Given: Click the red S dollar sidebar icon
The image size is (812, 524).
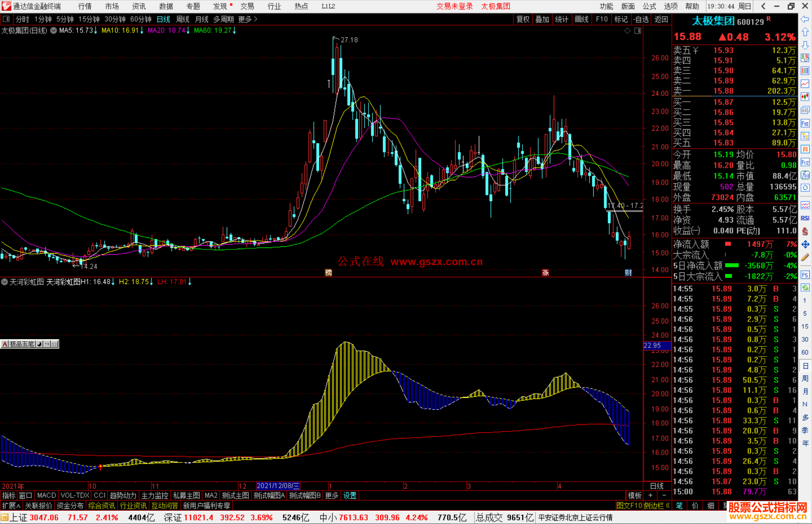Looking at the screenshot, I should coord(805,231).
